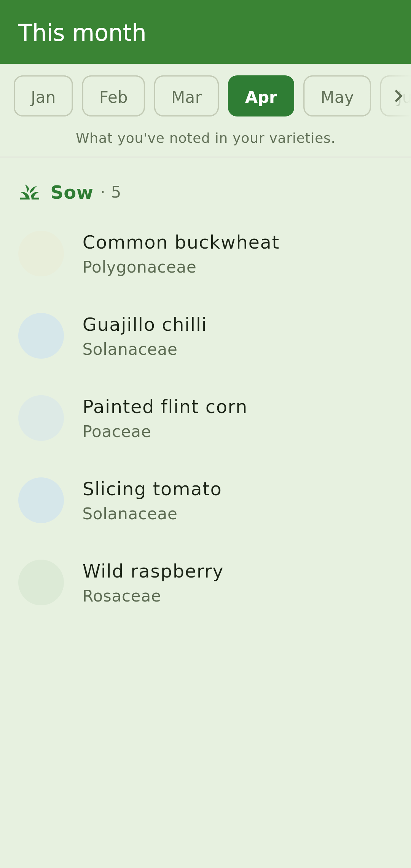Switch to the Feb month tab
This screenshot has width=411, height=868.
pos(113,96)
